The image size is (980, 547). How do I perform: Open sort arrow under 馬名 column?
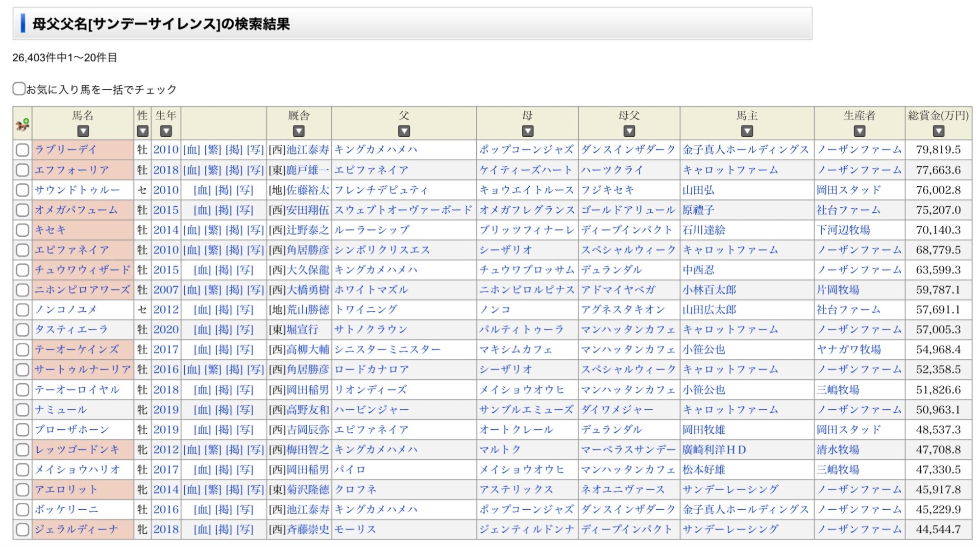click(x=83, y=131)
